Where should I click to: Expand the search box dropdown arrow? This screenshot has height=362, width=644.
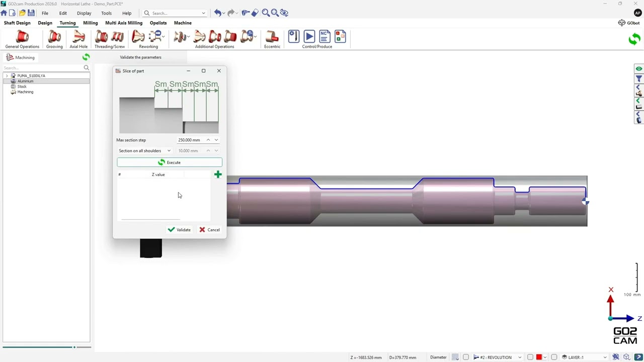pyautogui.click(x=203, y=13)
